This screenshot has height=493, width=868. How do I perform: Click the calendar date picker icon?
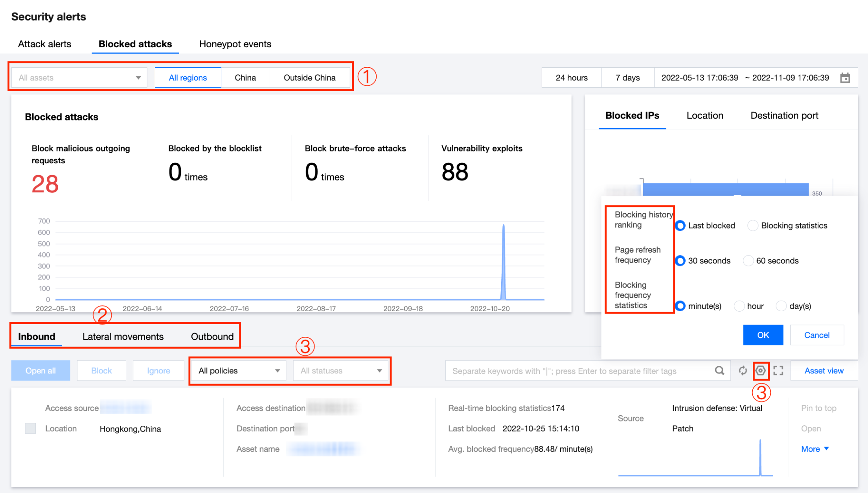pyautogui.click(x=845, y=78)
